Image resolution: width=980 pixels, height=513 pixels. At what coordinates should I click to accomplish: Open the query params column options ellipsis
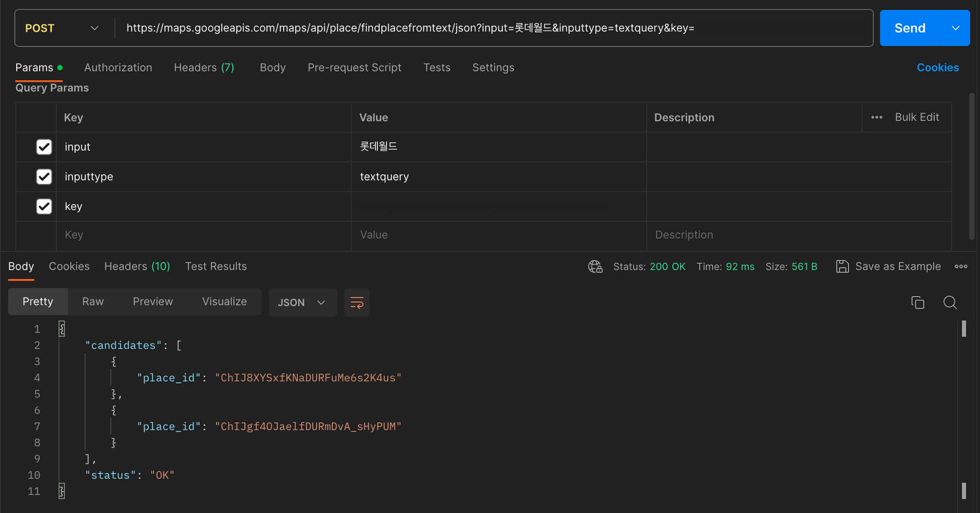(x=877, y=118)
